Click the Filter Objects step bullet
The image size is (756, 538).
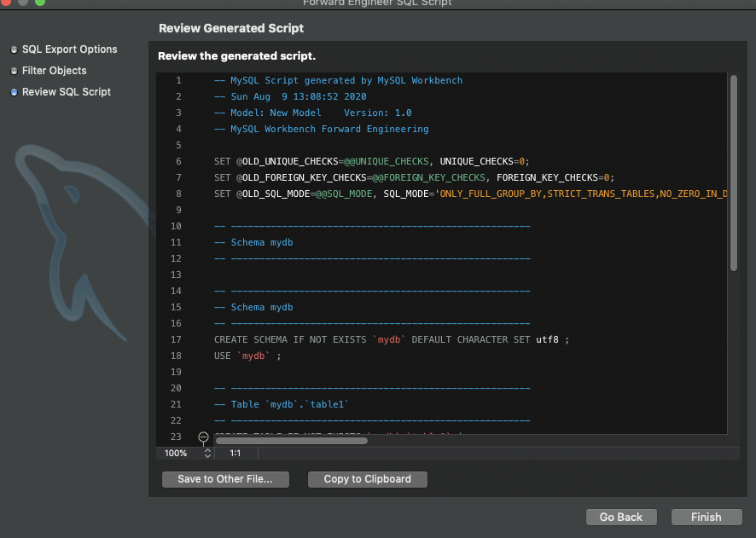14,71
